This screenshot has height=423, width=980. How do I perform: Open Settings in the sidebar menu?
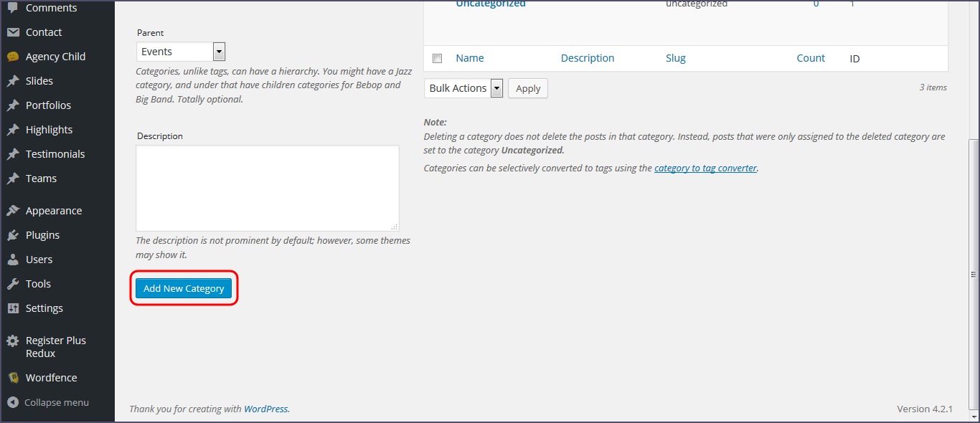coord(44,308)
